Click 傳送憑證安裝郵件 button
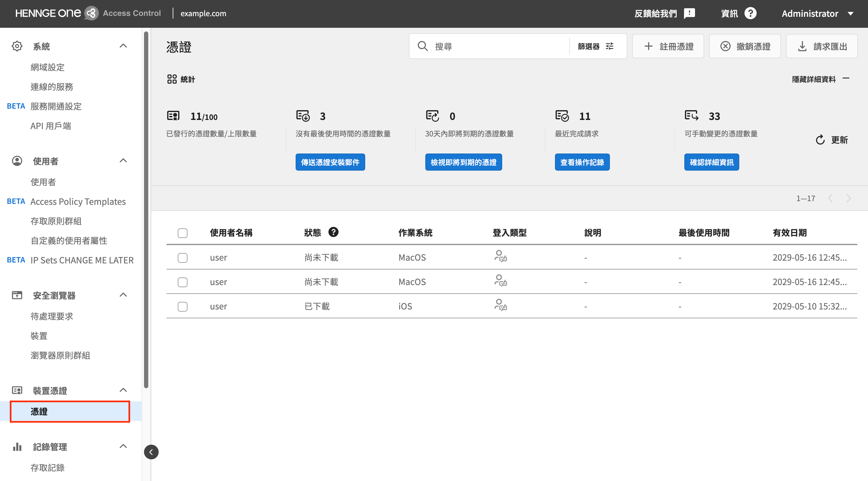This screenshot has height=481, width=868. pos(330,162)
